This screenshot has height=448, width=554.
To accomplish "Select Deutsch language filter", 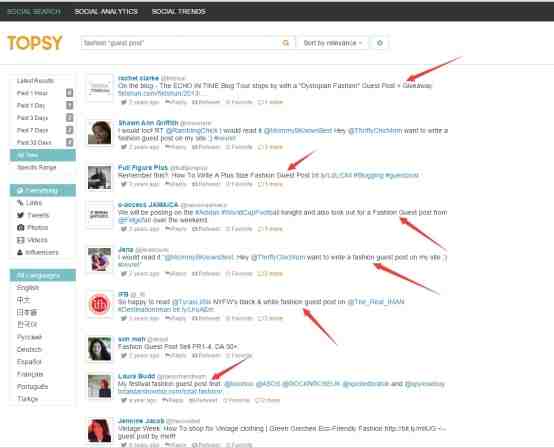I will tap(29, 349).
